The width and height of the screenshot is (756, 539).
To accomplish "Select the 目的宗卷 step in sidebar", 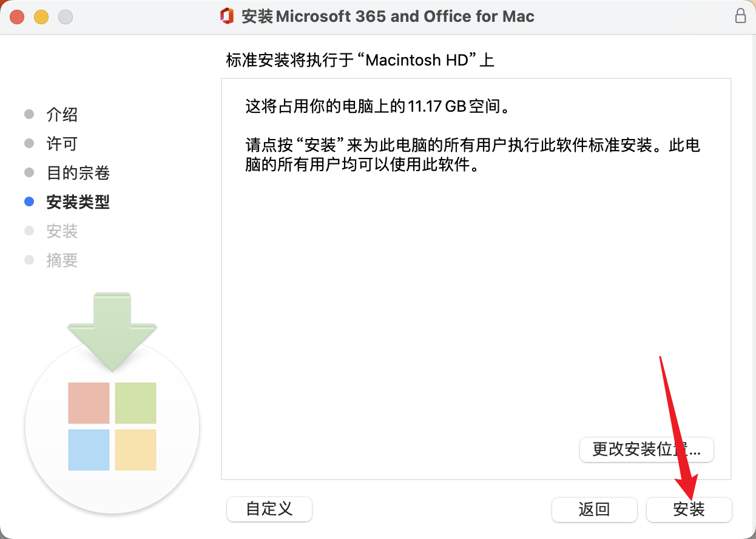I will click(78, 173).
